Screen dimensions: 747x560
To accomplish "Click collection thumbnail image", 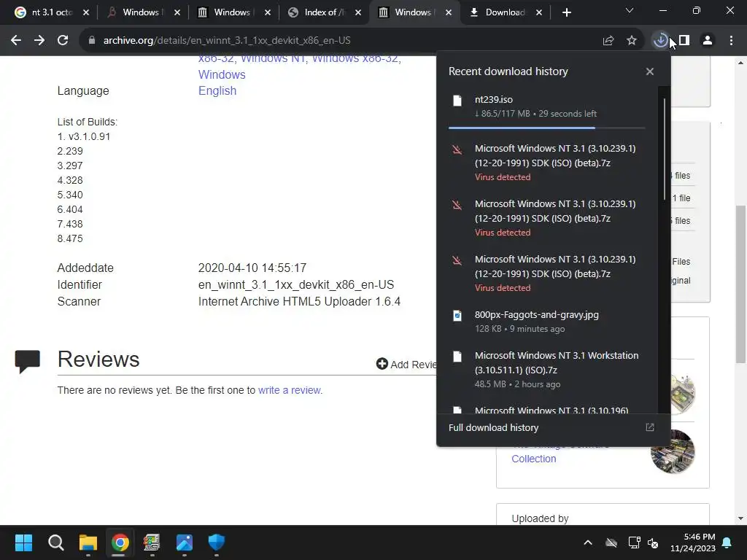I will [673, 451].
